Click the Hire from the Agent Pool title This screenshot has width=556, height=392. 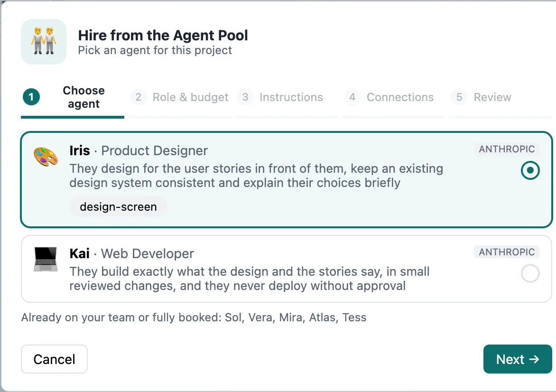tap(163, 36)
